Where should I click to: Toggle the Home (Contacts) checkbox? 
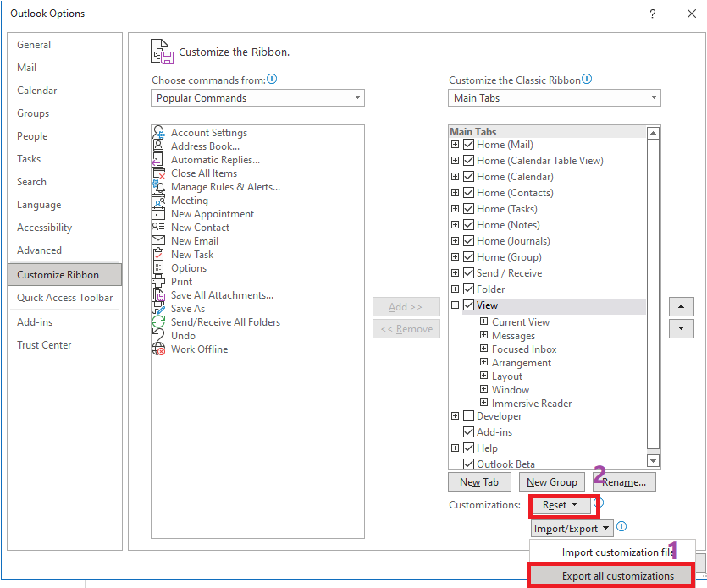[x=468, y=193]
